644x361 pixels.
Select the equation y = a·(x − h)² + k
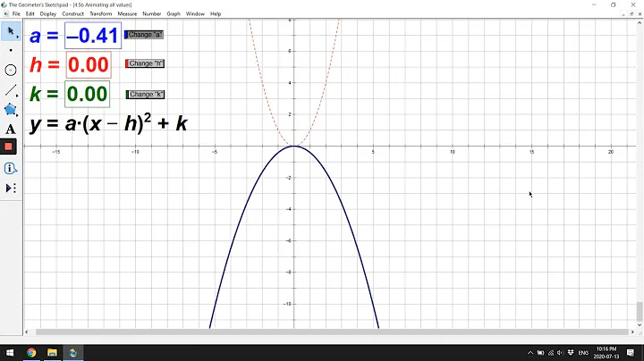tap(108, 123)
